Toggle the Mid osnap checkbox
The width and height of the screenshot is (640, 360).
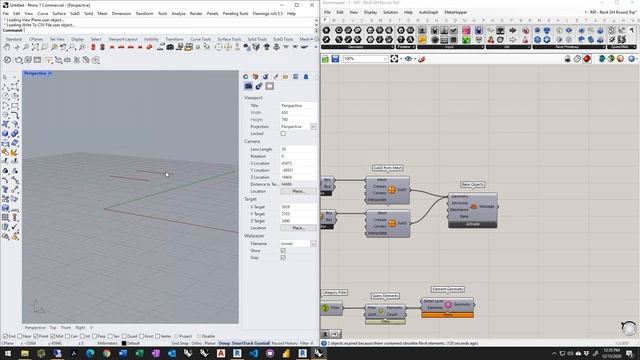53,336
